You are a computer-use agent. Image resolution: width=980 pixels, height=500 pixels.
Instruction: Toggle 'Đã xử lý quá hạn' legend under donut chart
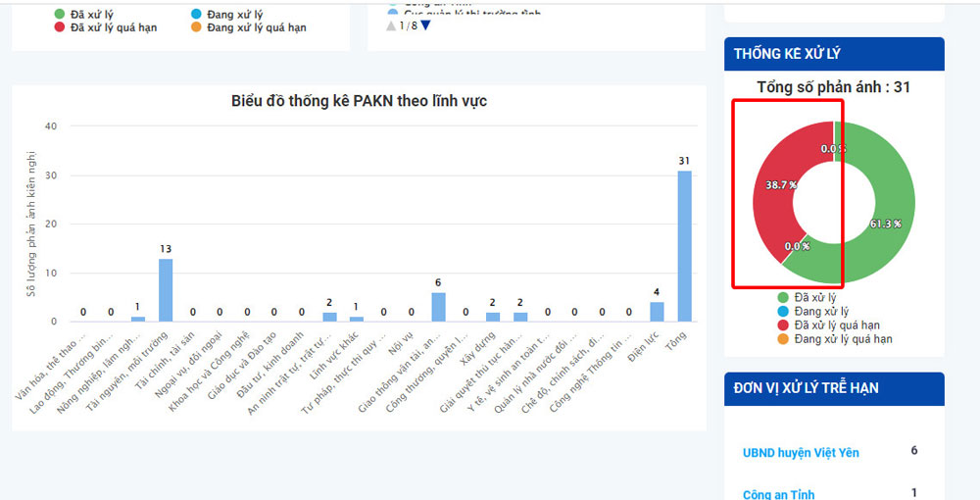pyautogui.click(x=829, y=325)
